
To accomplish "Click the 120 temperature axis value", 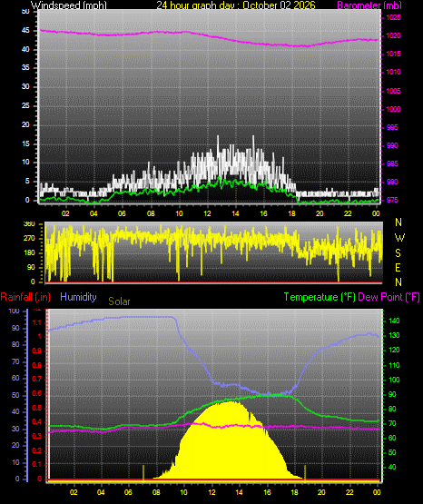I will [394, 350].
